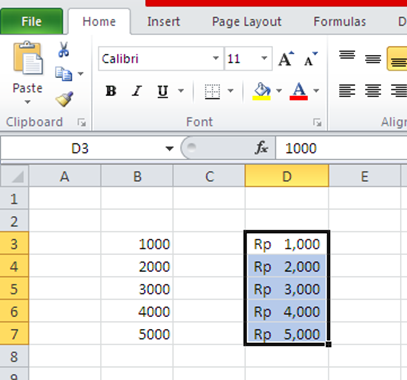
Task: Click the fill handle of the selection
Action: 328,344
